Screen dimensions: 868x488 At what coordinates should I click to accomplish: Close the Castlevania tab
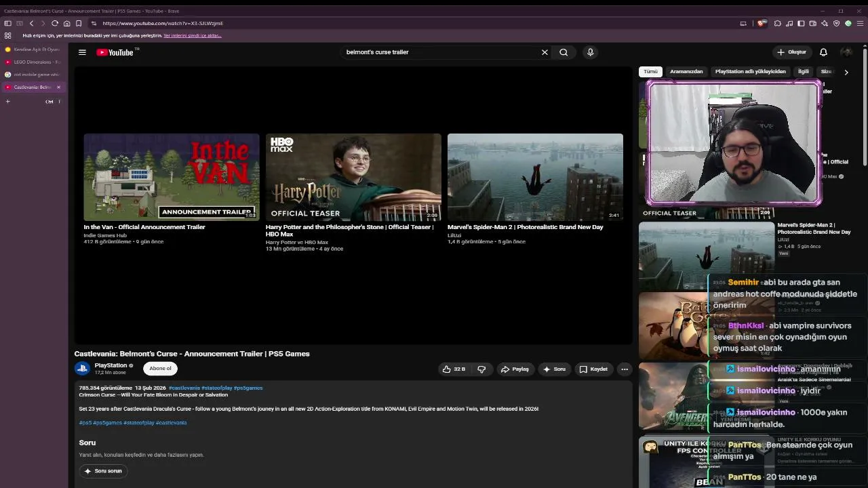click(x=58, y=87)
